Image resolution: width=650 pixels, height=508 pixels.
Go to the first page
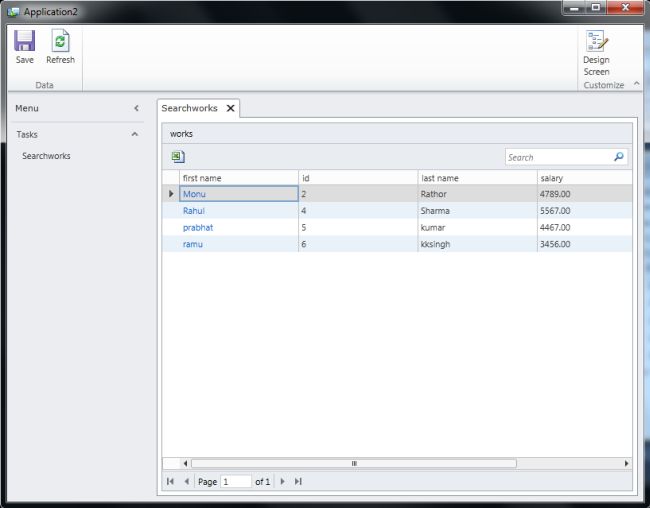[170, 481]
